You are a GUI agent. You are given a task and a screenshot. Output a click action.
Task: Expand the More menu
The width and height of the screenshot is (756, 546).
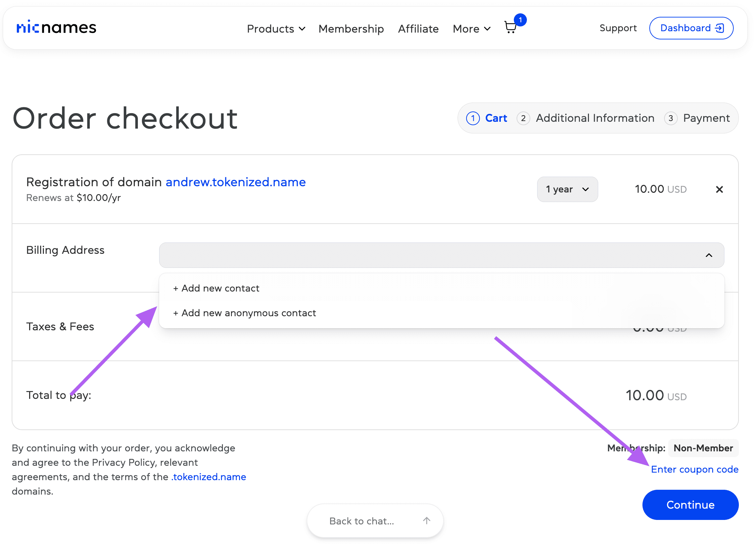[x=471, y=28]
